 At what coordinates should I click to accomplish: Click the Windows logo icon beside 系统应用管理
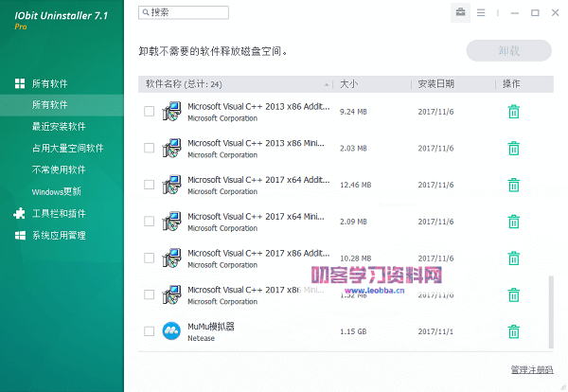[x=20, y=236]
